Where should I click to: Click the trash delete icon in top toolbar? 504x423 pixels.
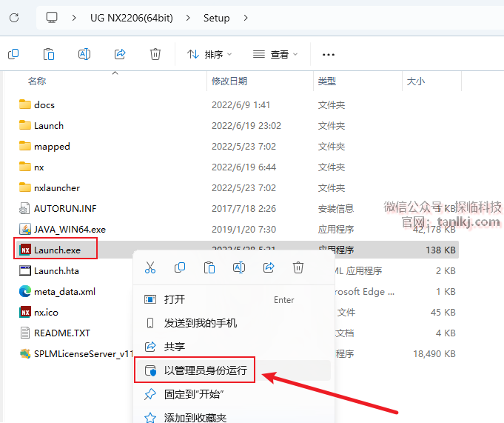tap(155, 54)
